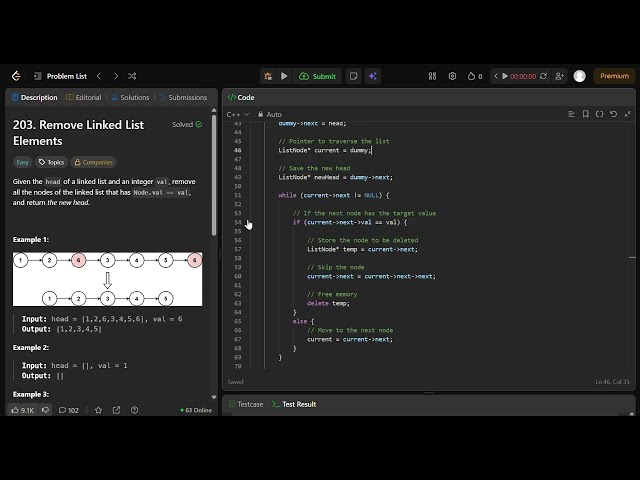Viewport: 640px width, 480px height.
Task: Switch to the Testcase tab
Action: [x=246, y=404]
